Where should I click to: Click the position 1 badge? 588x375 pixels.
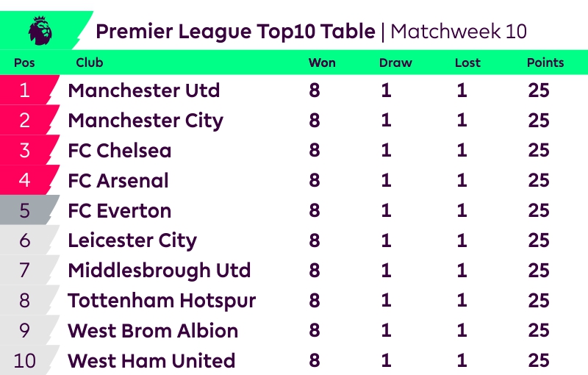tap(25, 90)
